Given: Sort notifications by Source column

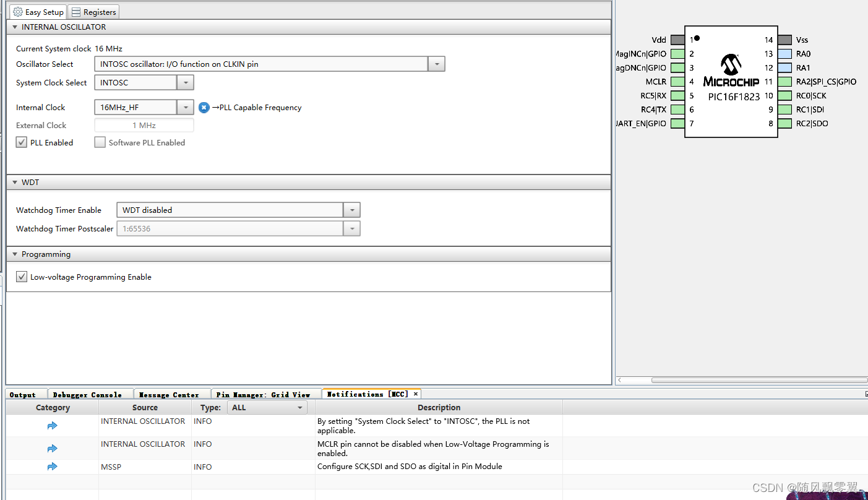Looking at the screenshot, I should pos(145,408).
